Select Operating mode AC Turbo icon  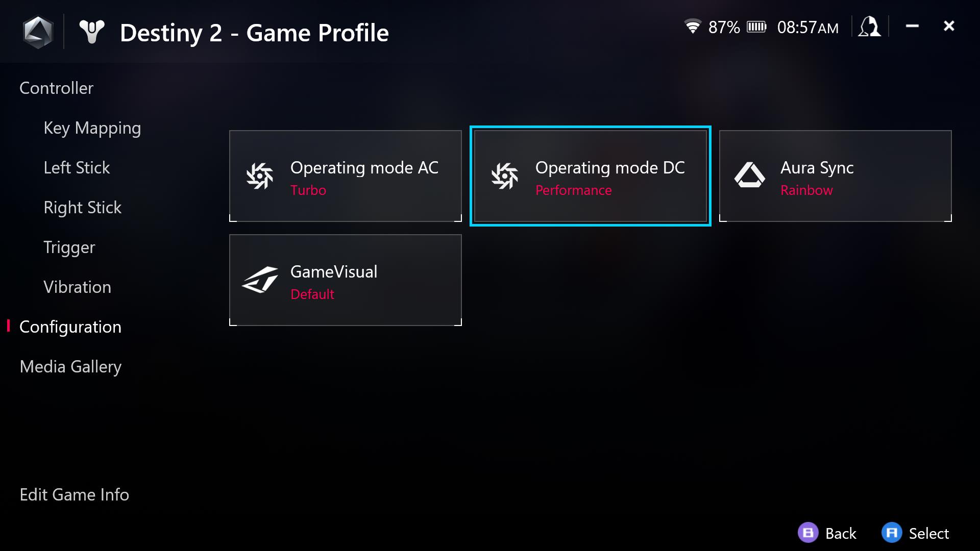[259, 176]
